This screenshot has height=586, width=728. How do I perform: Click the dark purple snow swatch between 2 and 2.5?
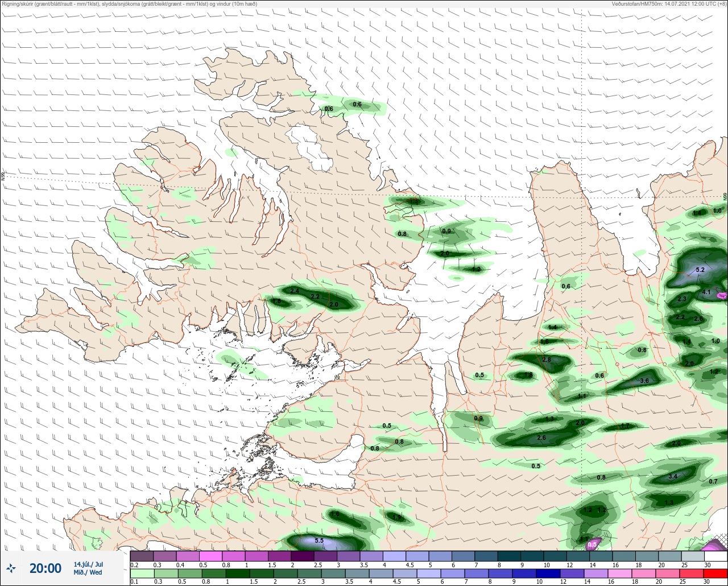(x=302, y=556)
